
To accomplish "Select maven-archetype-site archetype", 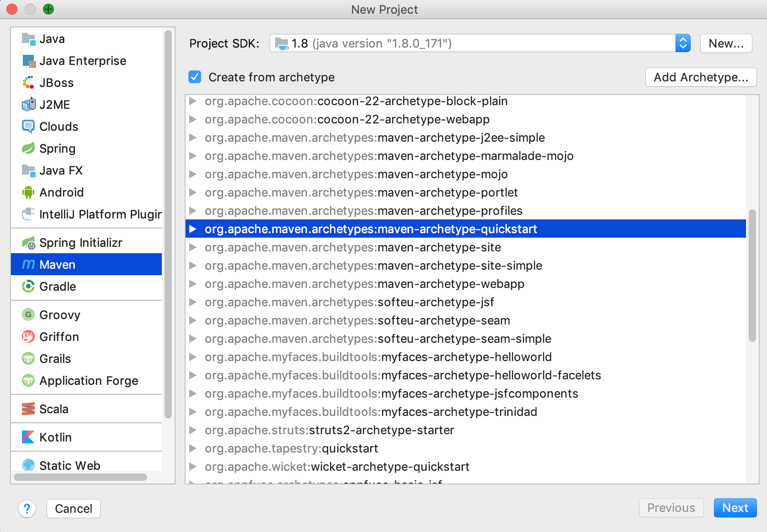I will [465, 247].
